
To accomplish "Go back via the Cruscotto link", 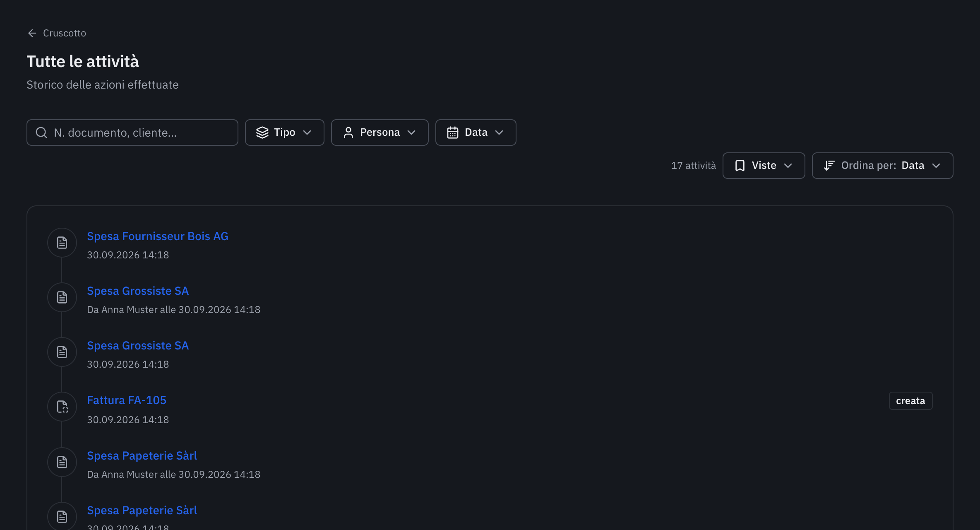I will [65, 33].
